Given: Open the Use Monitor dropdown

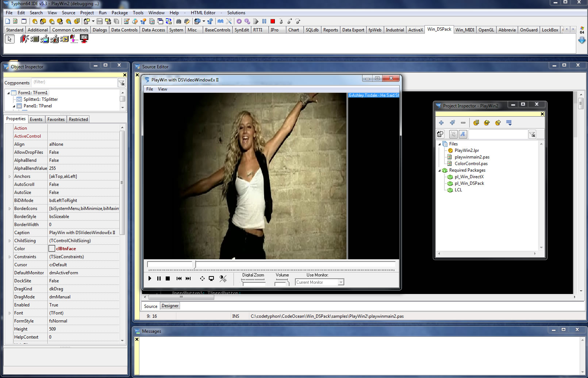Looking at the screenshot, I should point(341,282).
